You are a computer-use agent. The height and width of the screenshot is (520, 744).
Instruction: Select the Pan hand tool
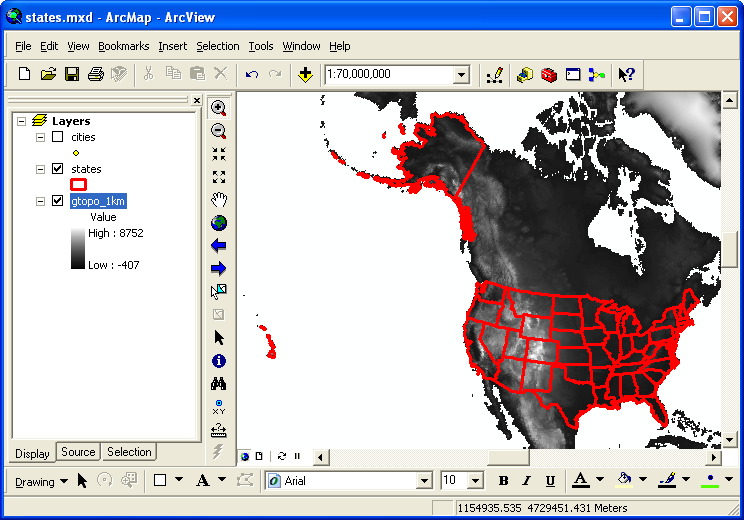219,200
